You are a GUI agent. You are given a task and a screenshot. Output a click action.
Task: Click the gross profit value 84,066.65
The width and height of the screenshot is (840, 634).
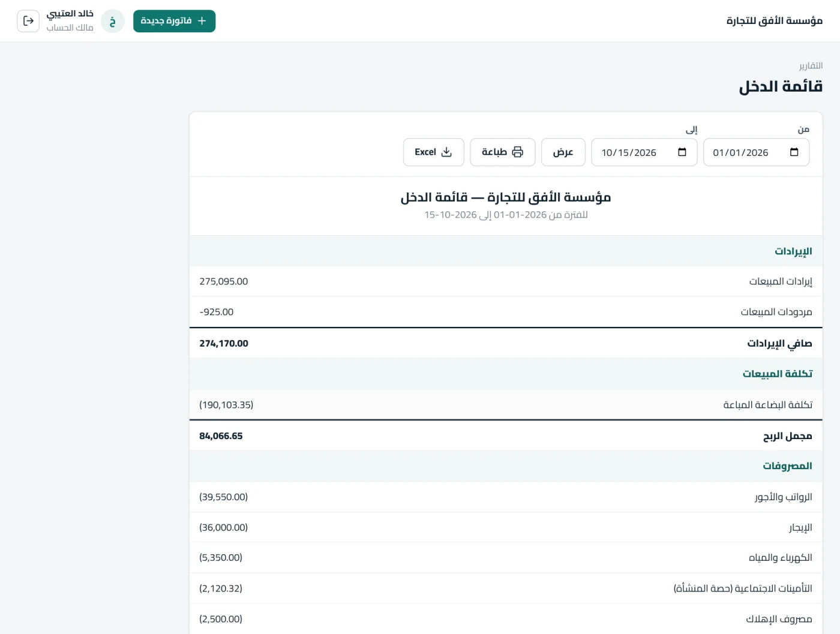221,436
